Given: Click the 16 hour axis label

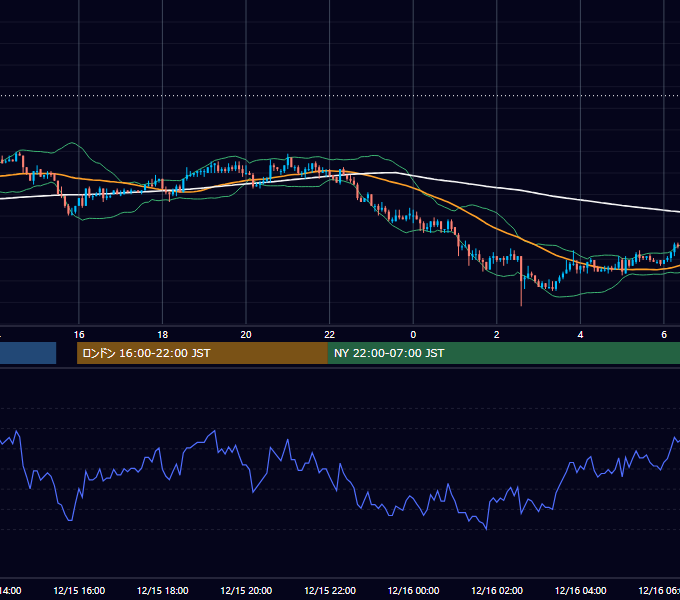Looking at the screenshot, I should (x=79, y=335).
